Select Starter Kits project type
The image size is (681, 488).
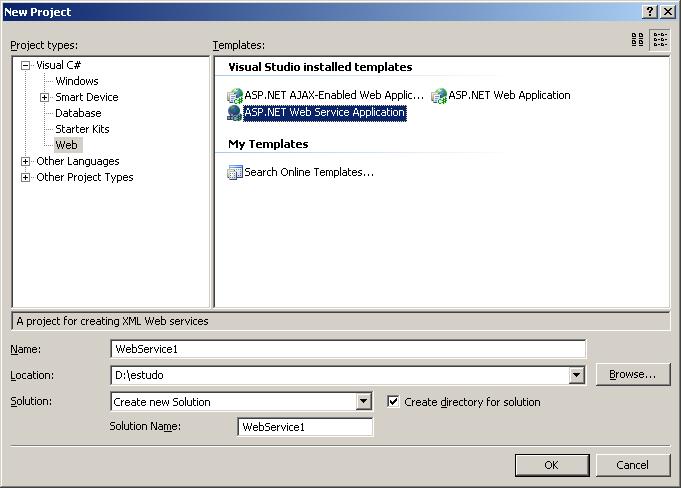(82, 129)
